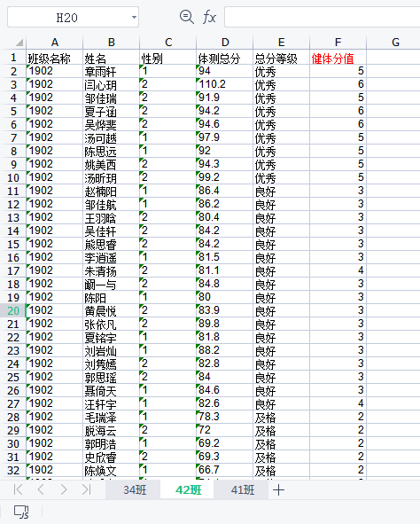The width and height of the screenshot is (420, 524).
Task: Select the name cell 王羽晗
Action: coord(111,217)
